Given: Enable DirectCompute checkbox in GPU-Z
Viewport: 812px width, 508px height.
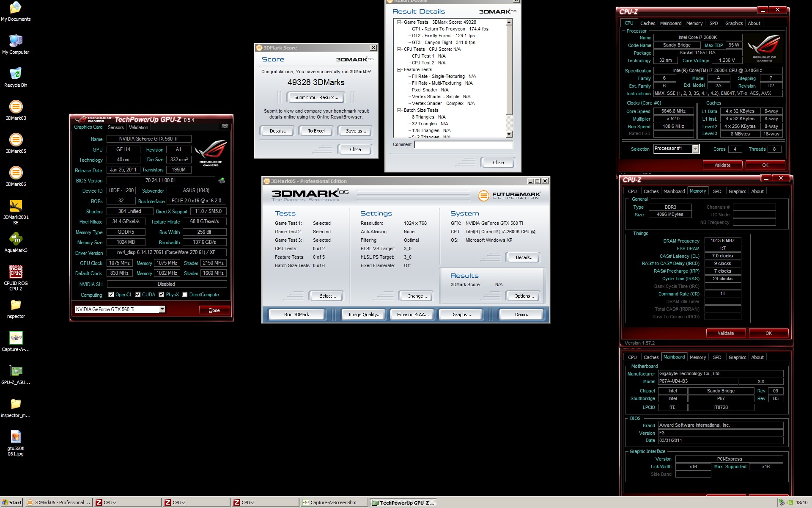Looking at the screenshot, I should tap(185, 295).
